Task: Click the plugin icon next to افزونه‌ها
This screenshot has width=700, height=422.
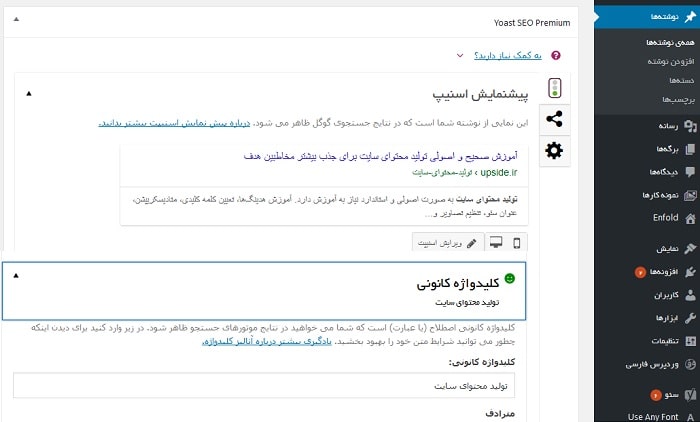Action: pos(690,272)
